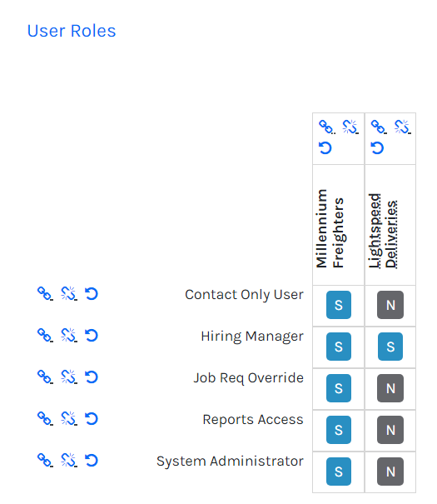Toggle Job Req Override for Lightspeed Deliveries
The width and height of the screenshot is (437, 504).
click(x=390, y=388)
